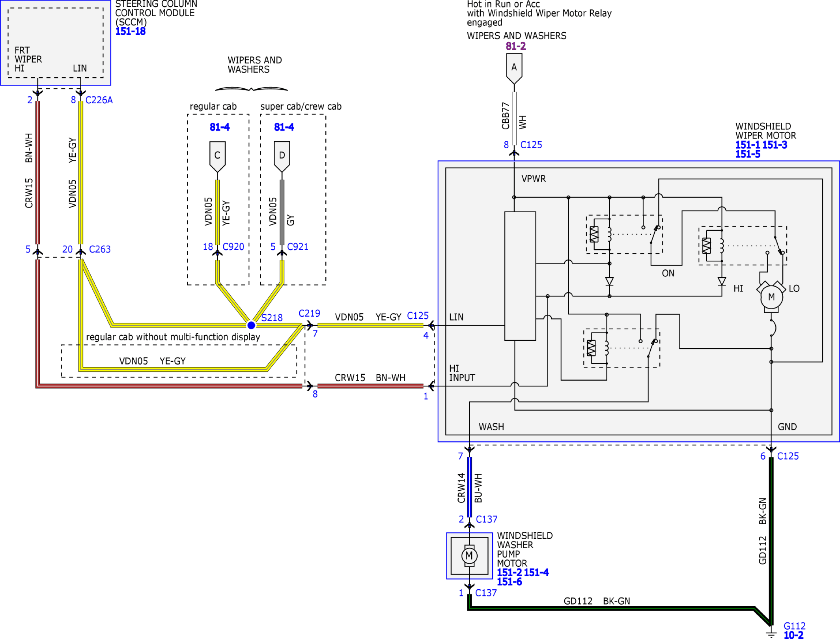Click the 81-4 link under super cab/crew cab
Image resolution: width=840 pixels, height=639 pixels.
[284, 127]
